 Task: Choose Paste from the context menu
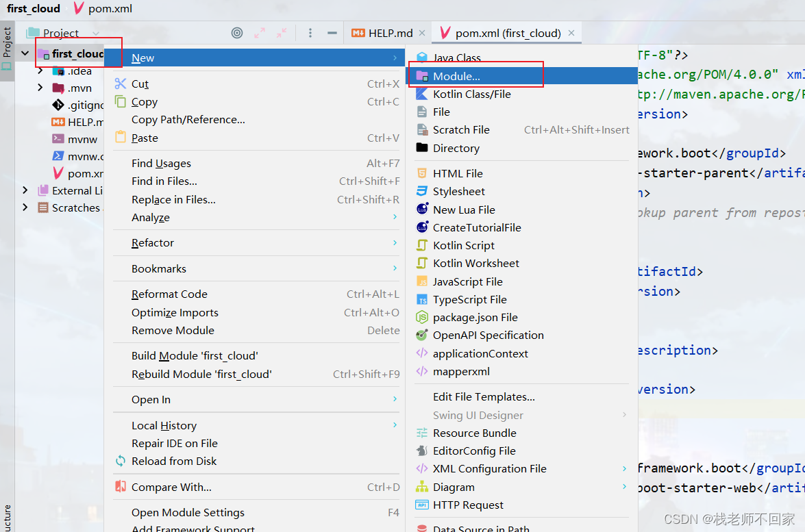pos(256,138)
